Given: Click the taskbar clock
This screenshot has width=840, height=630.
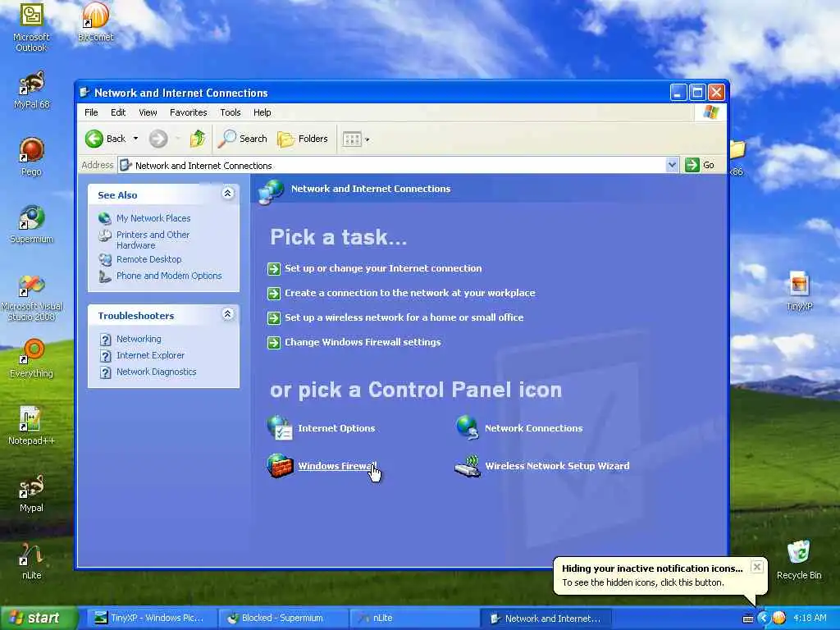Looking at the screenshot, I should [810, 618].
